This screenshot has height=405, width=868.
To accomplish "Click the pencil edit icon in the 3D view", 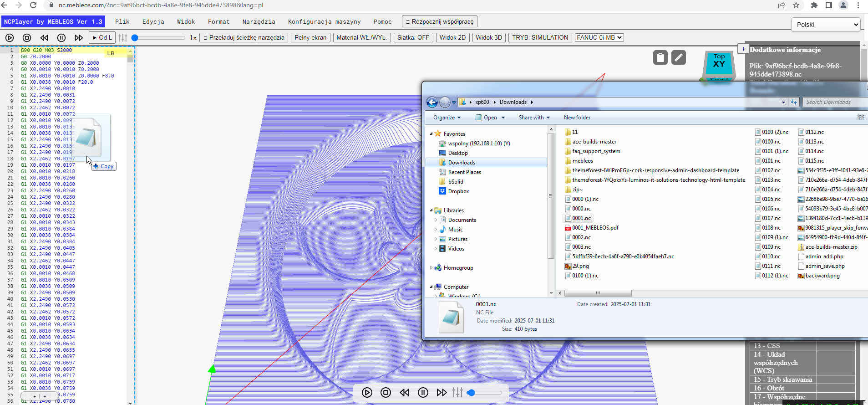I will 679,57.
